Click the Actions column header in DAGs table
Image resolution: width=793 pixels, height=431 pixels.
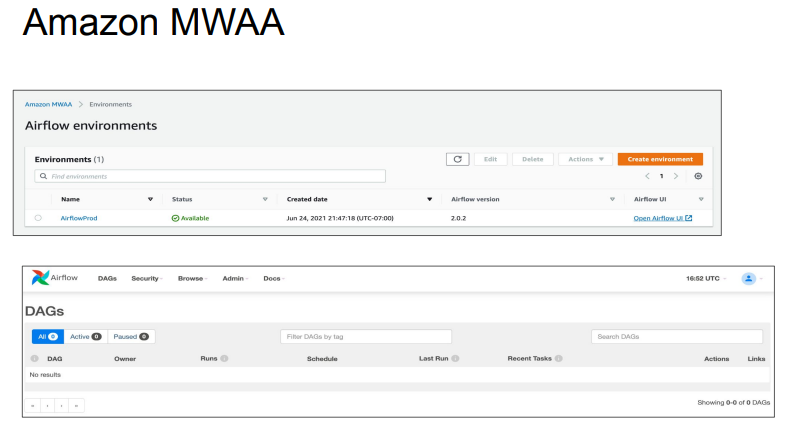(717, 359)
